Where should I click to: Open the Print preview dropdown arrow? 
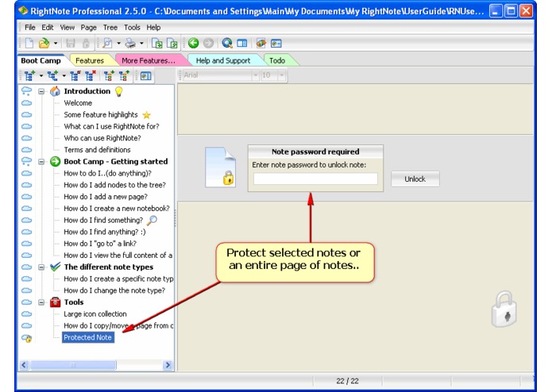tap(118, 43)
